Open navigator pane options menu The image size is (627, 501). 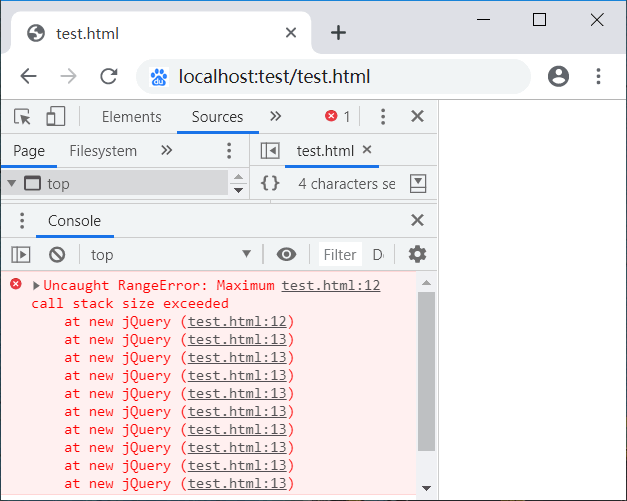(x=229, y=151)
